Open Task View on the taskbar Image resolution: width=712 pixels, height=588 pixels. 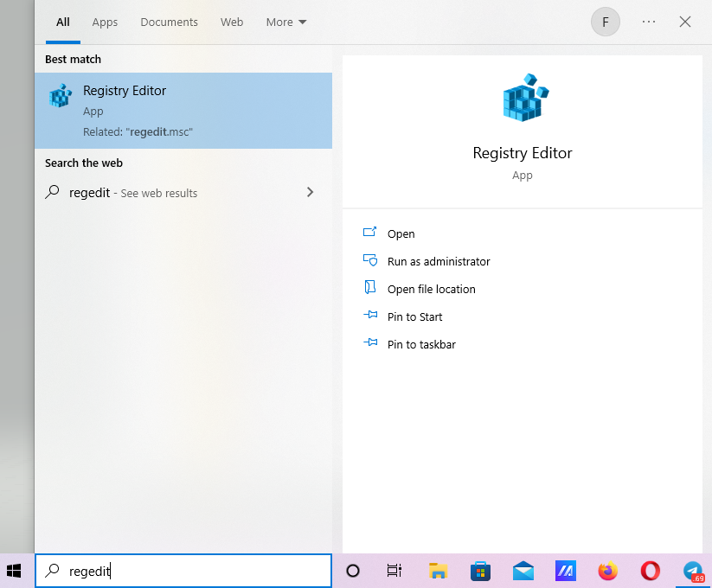point(394,571)
